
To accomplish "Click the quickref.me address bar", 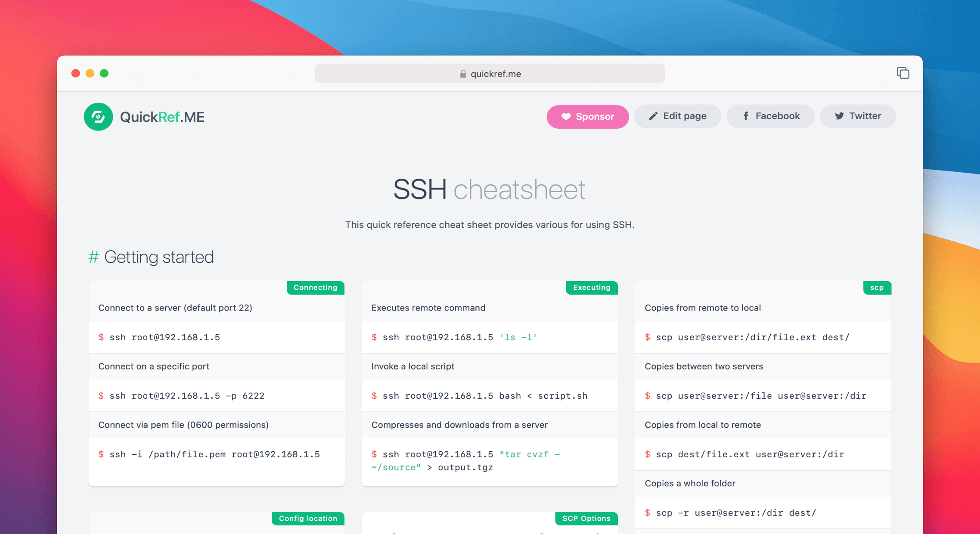I will point(490,73).
